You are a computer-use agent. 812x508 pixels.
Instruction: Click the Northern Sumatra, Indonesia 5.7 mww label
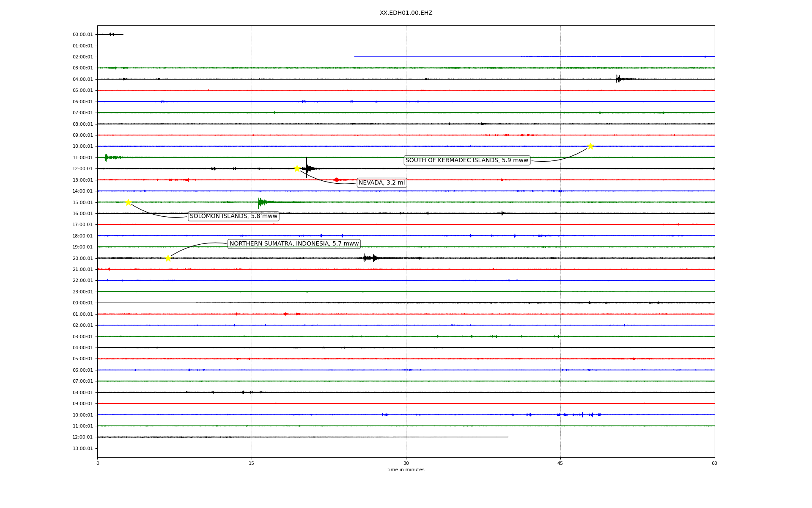coord(294,244)
